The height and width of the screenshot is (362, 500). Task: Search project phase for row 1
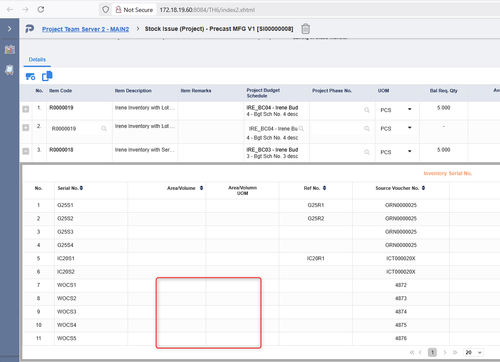pos(367,110)
